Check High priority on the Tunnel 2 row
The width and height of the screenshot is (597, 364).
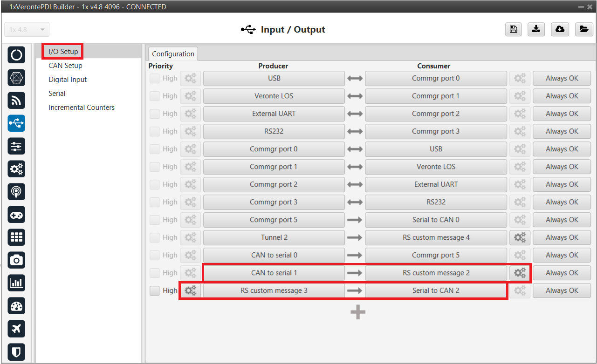pos(154,238)
